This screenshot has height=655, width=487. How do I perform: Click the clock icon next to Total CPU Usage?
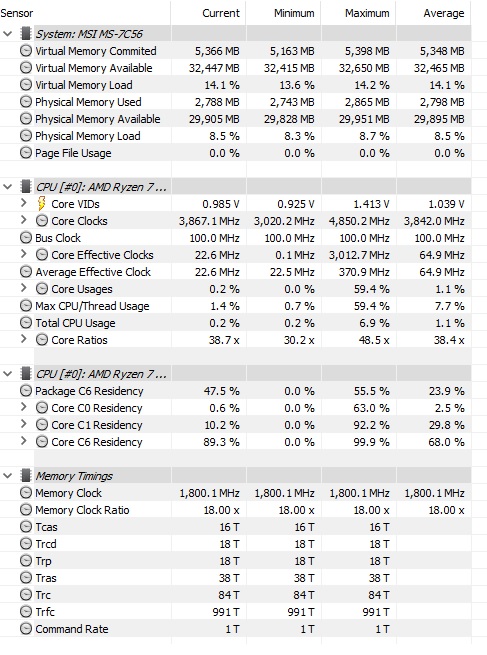(x=26, y=323)
